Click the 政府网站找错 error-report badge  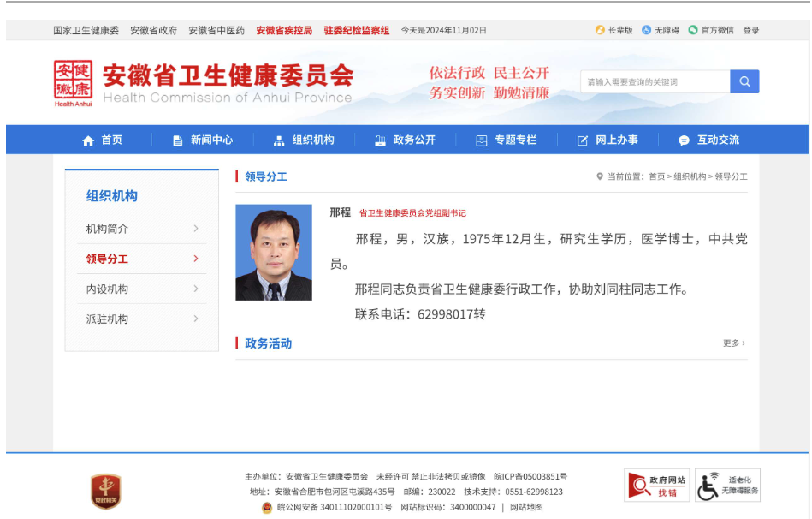655,483
